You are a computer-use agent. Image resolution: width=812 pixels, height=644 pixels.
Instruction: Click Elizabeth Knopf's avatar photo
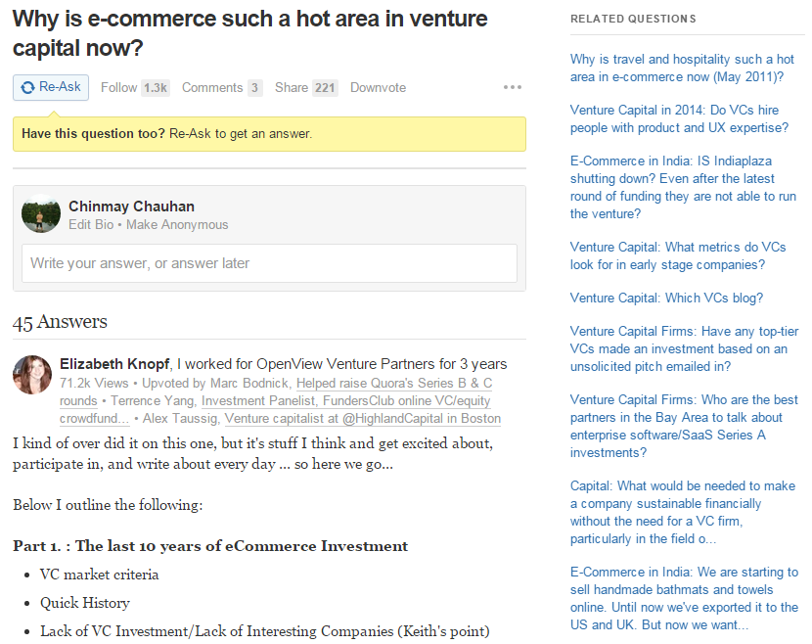click(x=32, y=375)
